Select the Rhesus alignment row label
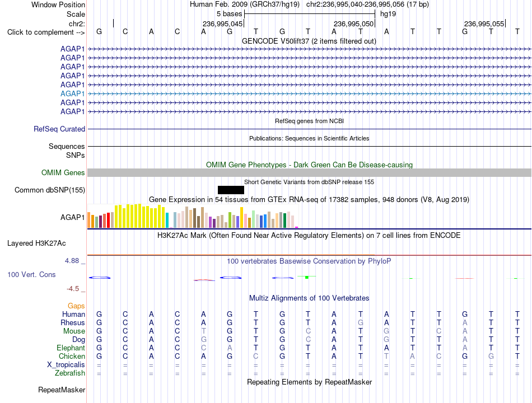The height and width of the screenshot is (403, 532). 73,322
